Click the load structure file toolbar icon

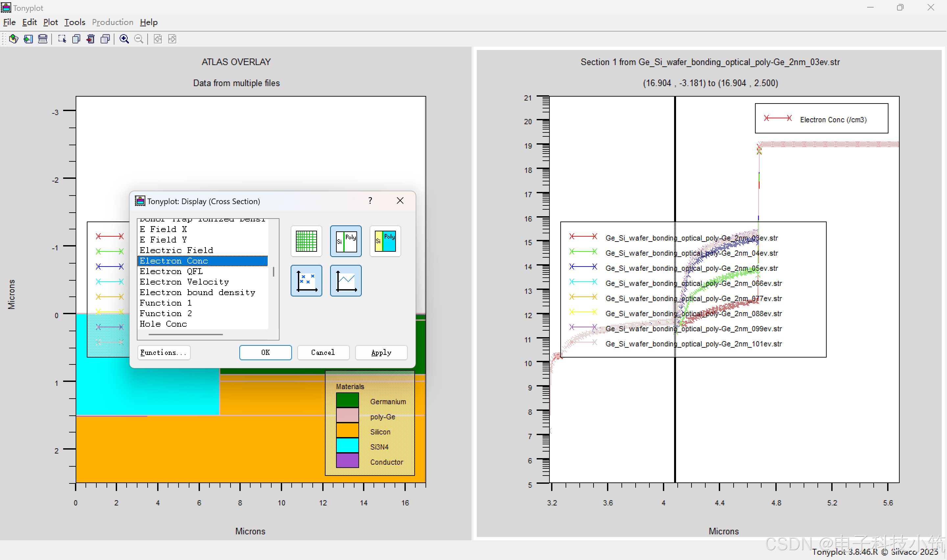coord(13,39)
